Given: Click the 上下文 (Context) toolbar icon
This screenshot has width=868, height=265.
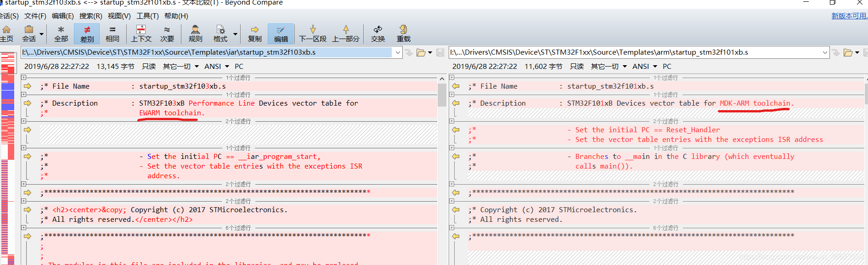Looking at the screenshot, I should tap(141, 34).
